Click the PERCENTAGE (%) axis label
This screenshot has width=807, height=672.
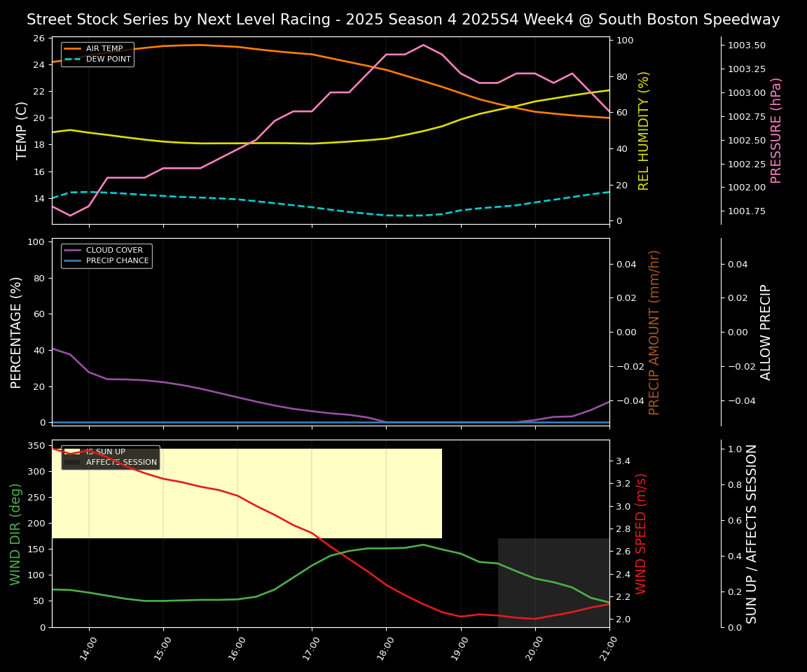tap(17, 332)
